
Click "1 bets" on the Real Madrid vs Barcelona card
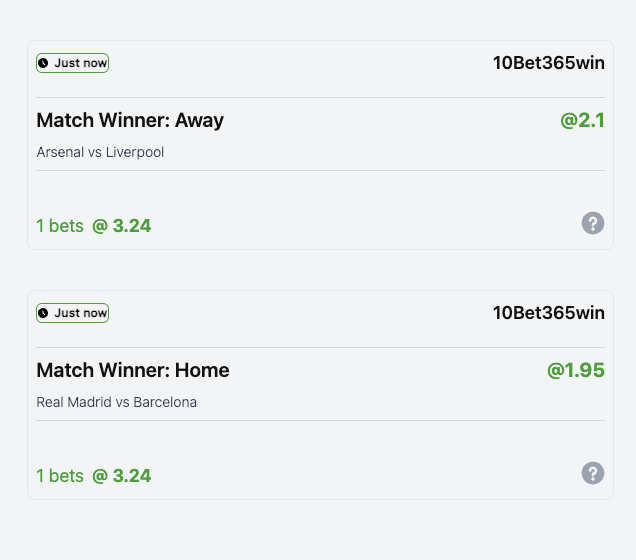coord(60,476)
